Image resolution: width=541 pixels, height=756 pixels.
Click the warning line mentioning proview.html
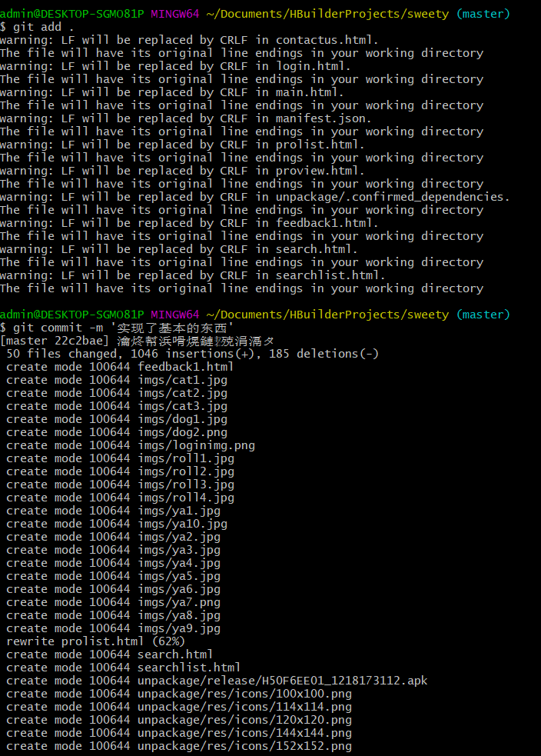[183, 171]
